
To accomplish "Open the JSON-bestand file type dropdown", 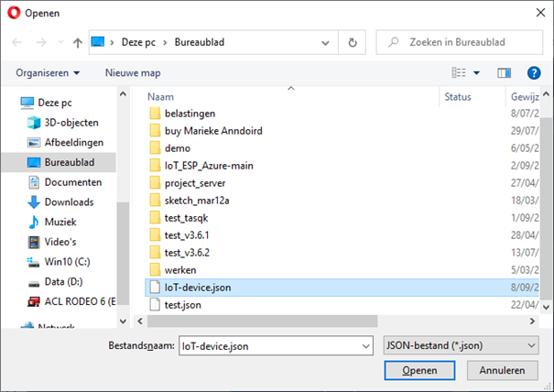I will tap(461, 345).
